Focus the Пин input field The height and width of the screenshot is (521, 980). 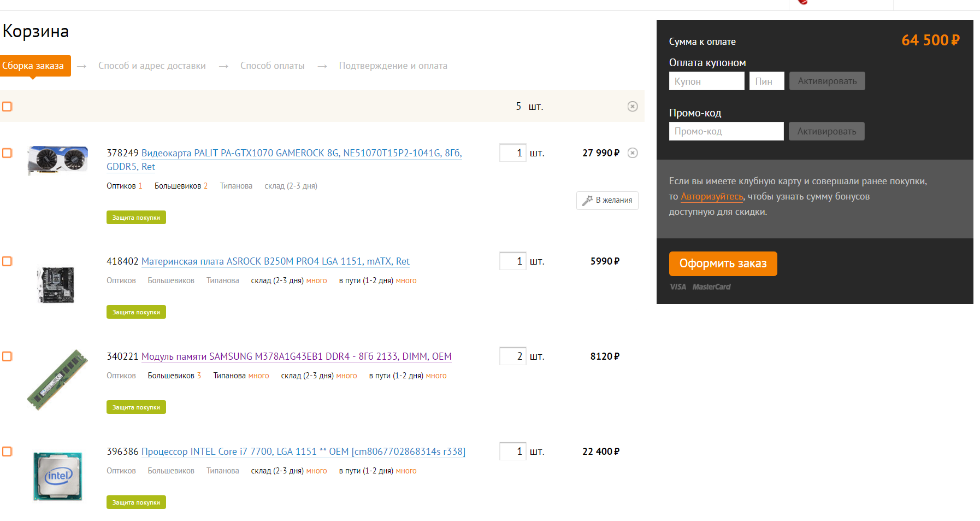coord(767,81)
